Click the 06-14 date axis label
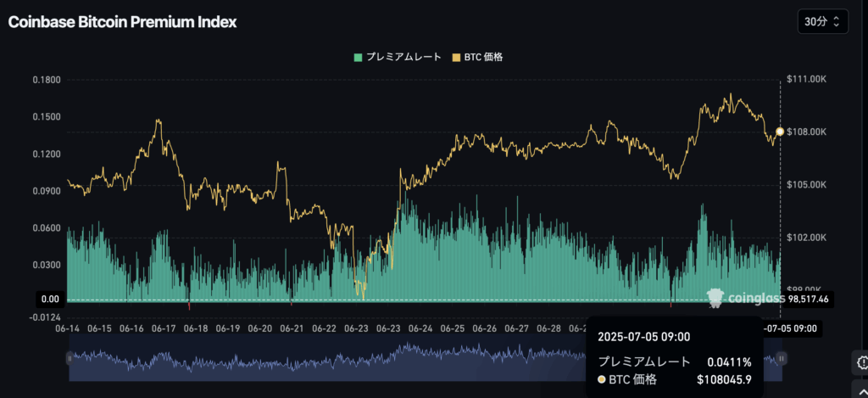The height and width of the screenshot is (398, 868). point(68,328)
